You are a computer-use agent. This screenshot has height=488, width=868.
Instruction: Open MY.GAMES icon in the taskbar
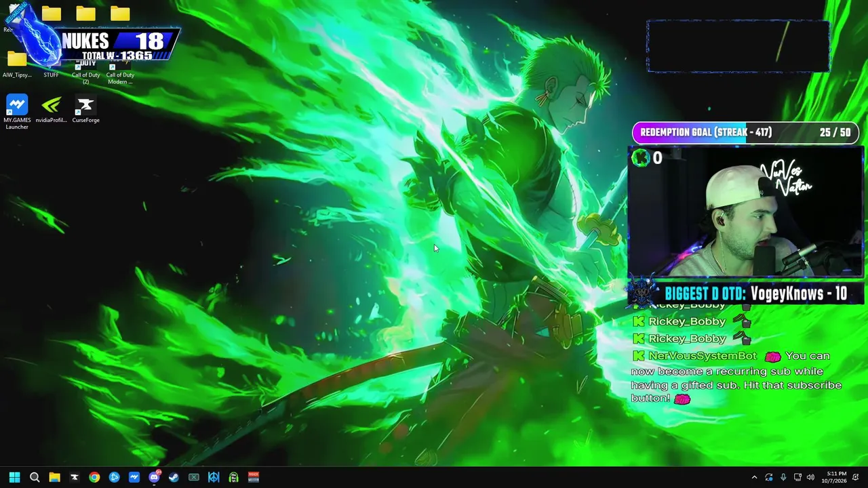click(x=134, y=477)
